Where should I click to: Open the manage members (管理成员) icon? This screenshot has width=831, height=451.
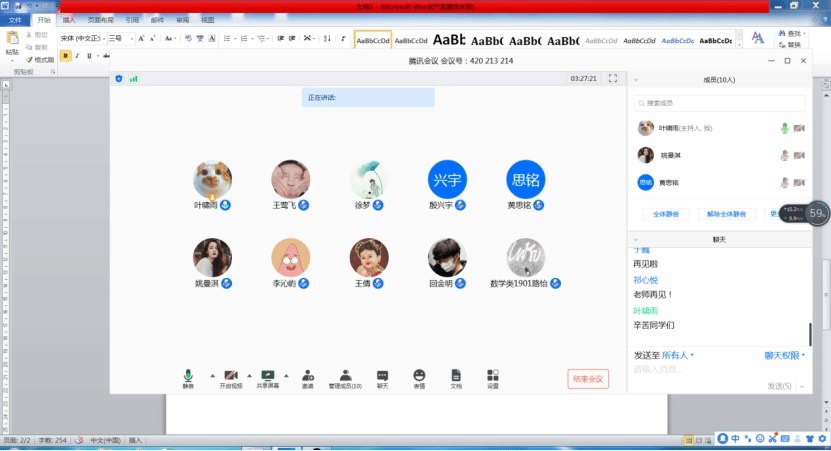coord(345,375)
